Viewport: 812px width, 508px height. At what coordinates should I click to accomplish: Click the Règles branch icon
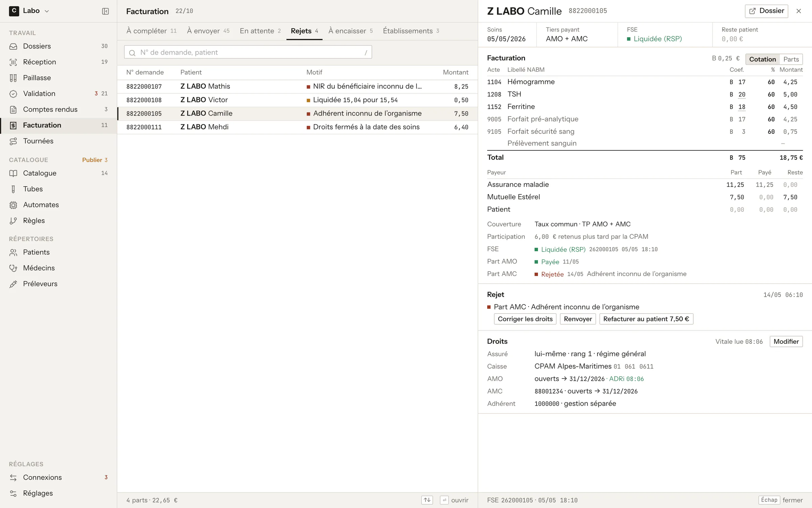point(13,221)
